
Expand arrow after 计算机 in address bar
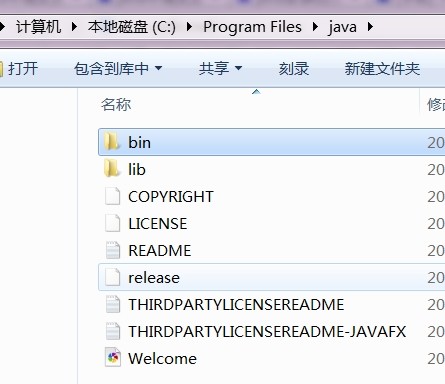[x=74, y=27]
